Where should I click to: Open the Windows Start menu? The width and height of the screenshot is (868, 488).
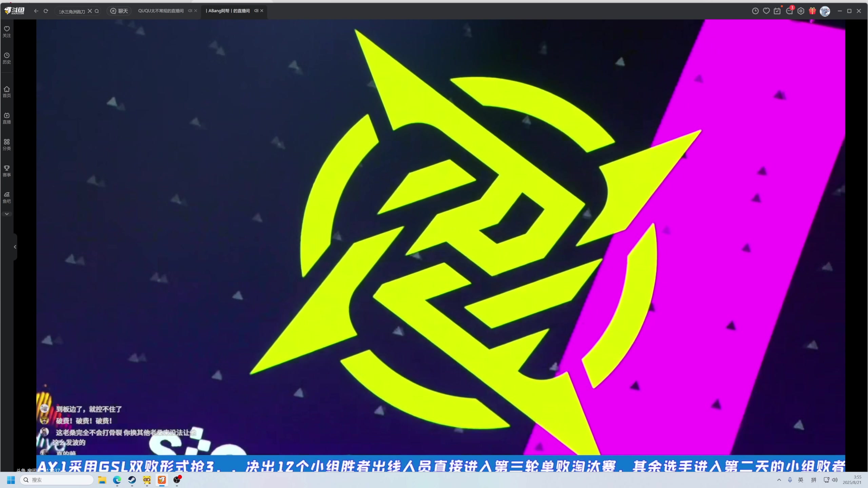pyautogui.click(x=11, y=480)
